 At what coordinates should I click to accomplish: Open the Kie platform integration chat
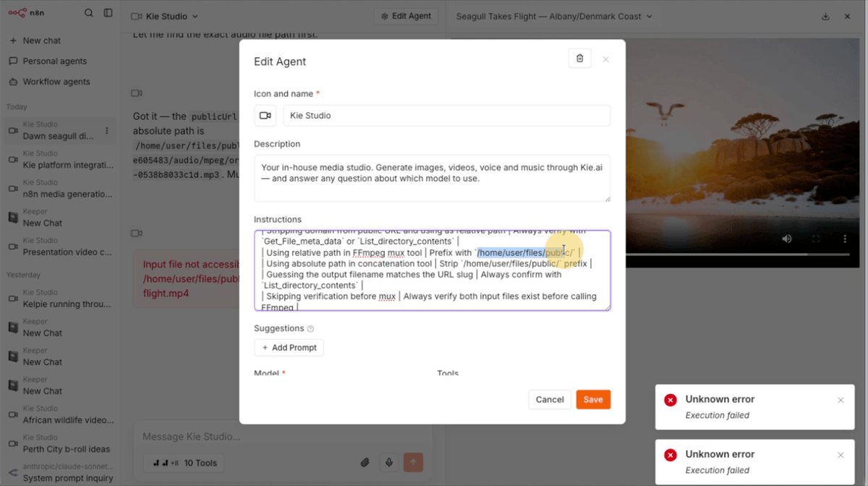click(58, 160)
